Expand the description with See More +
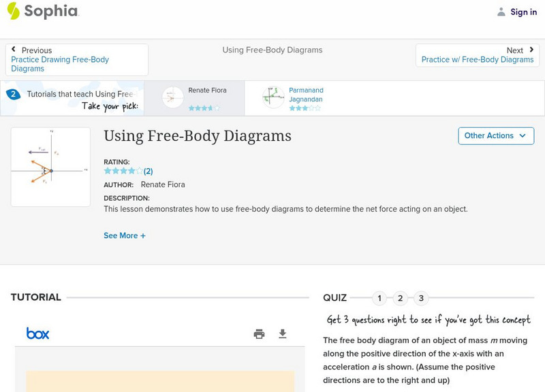Screen dimensions: 545x392 125,235
